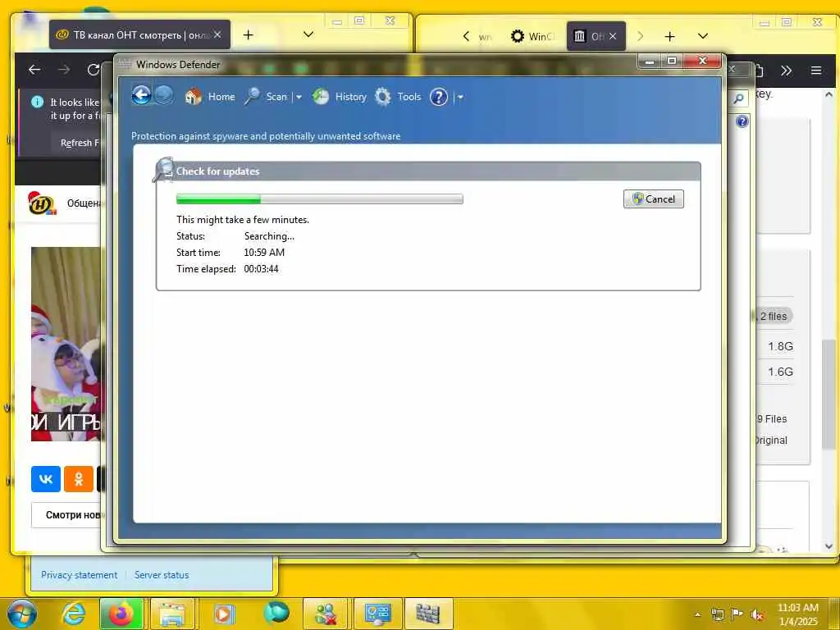Screen dimensions: 840x630
Task: Click the 2 files badge
Action: click(774, 316)
